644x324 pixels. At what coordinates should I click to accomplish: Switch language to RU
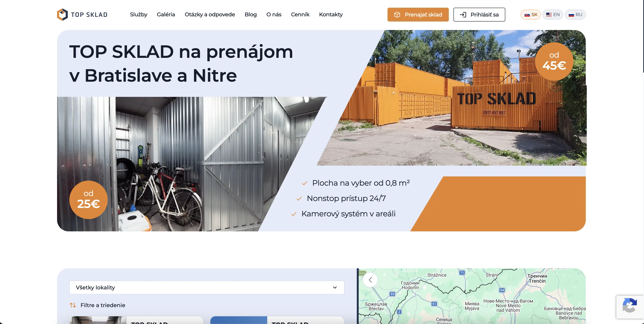tap(575, 15)
